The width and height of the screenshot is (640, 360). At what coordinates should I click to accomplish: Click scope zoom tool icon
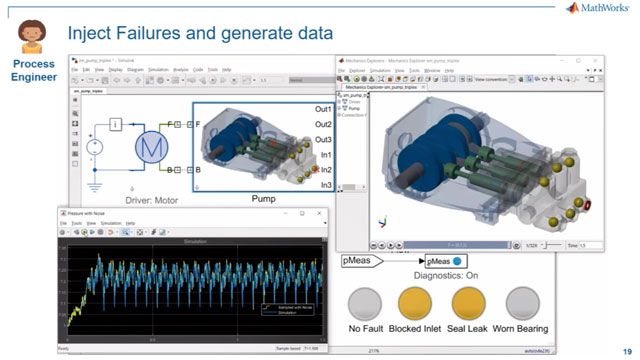click(x=125, y=232)
